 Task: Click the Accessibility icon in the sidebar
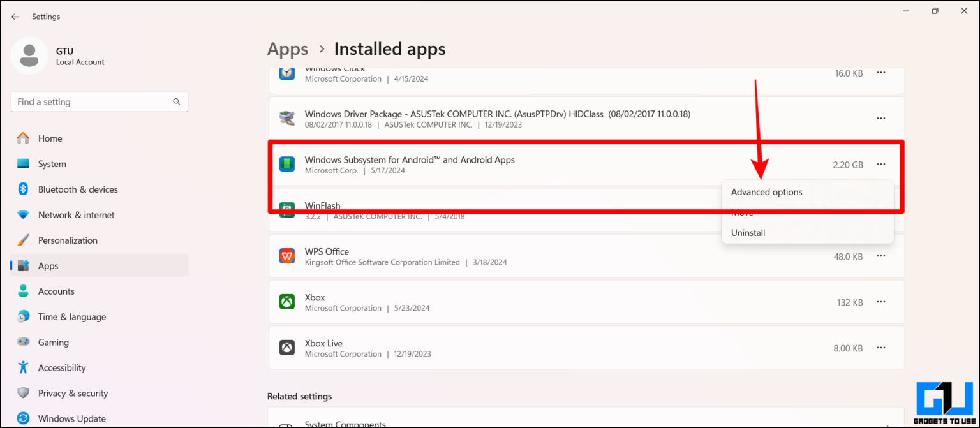point(23,367)
